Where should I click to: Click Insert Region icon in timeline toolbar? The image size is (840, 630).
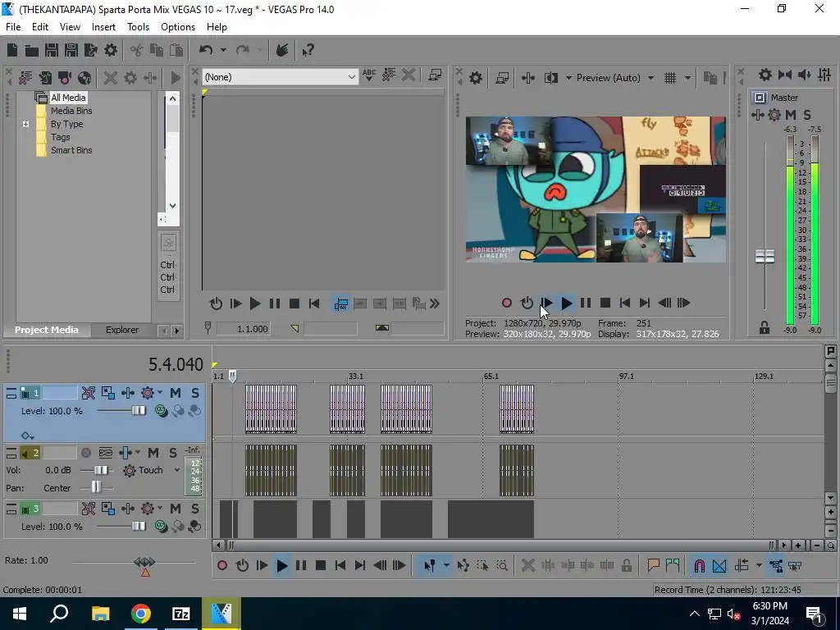coord(673,565)
